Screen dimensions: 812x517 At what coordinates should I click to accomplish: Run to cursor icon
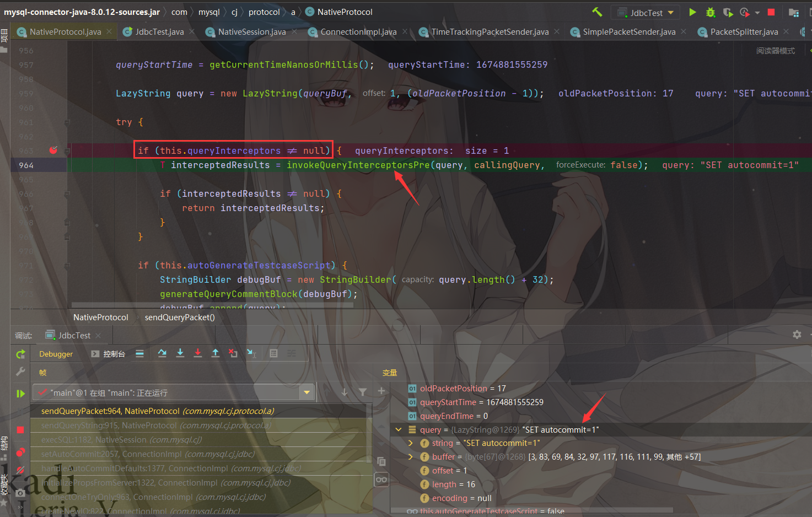pyautogui.click(x=251, y=353)
